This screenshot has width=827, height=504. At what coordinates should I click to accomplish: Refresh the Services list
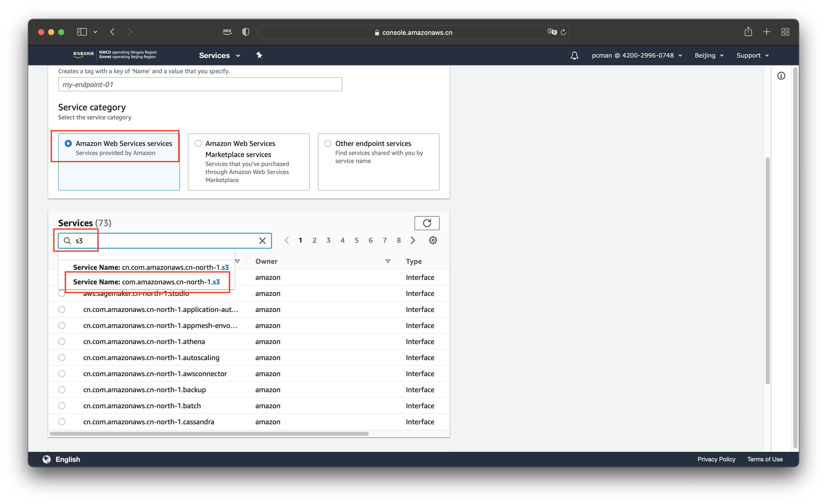tap(427, 223)
